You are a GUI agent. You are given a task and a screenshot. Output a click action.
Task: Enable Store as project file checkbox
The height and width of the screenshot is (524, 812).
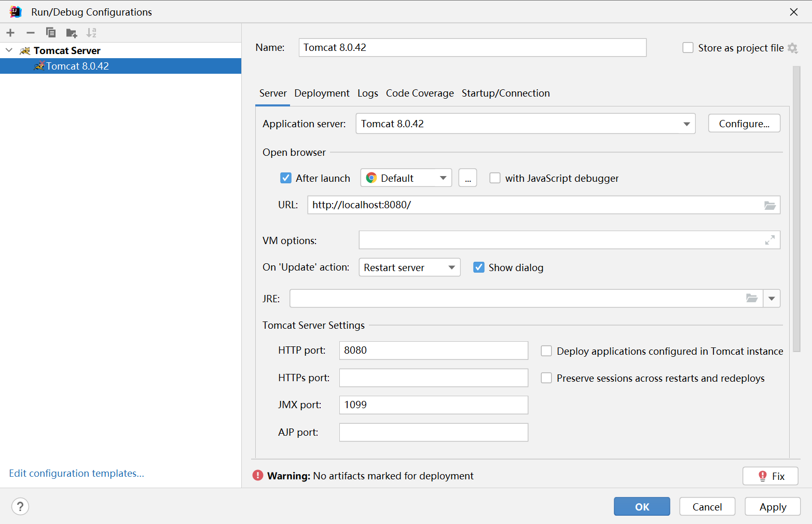(x=688, y=48)
